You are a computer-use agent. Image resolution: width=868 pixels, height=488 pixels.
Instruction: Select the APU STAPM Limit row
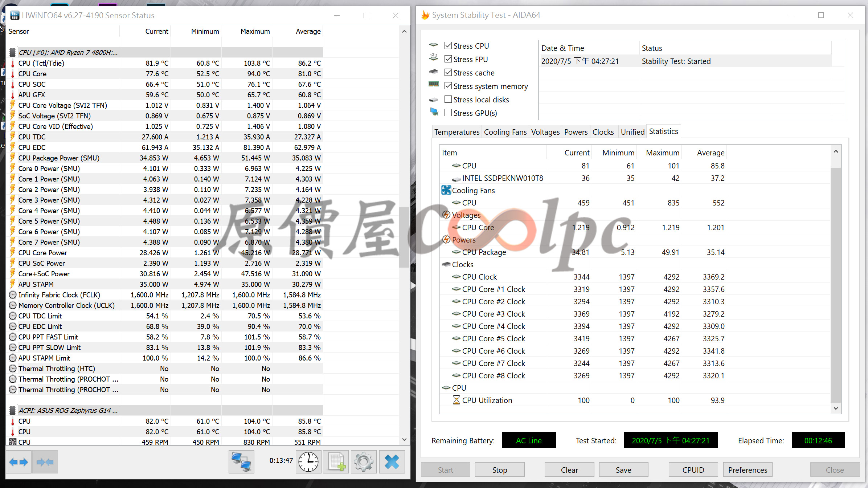click(x=165, y=358)
